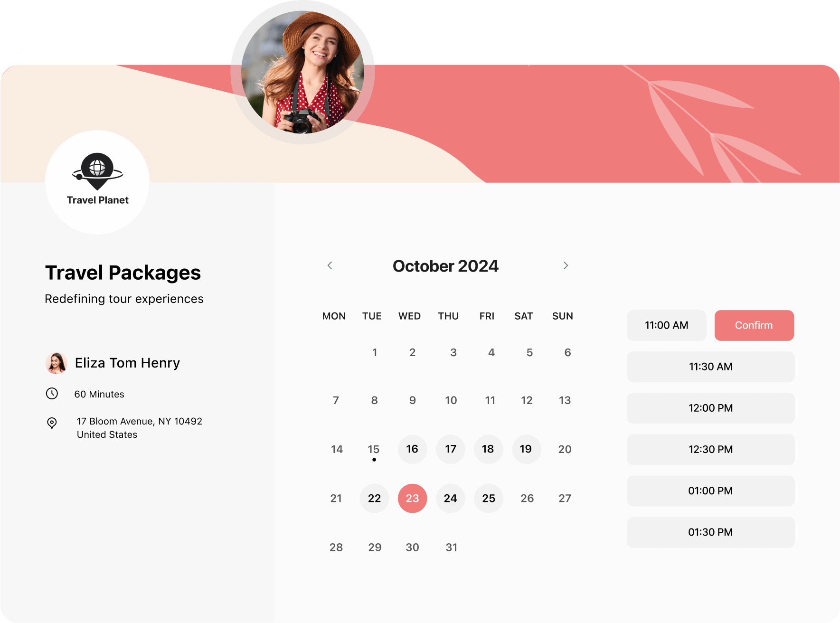Pick the 01:30 PM time slot
The image size is (840, 623).
pyautogui.click(x=710, y=532)
